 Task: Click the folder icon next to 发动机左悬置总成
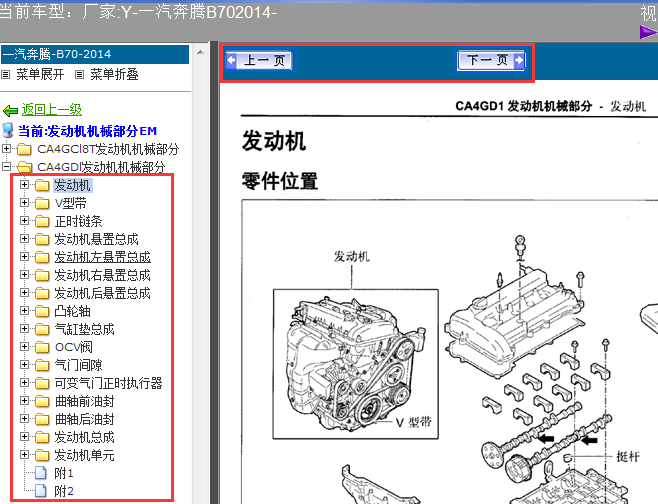point(42,257)
